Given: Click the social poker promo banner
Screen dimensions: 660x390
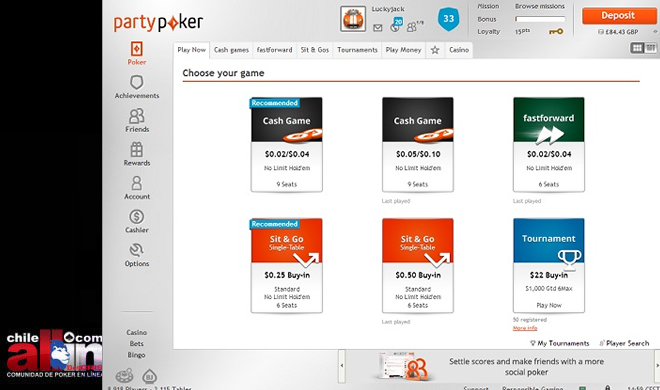Looking at the screenshot, I should coord(499,366).
